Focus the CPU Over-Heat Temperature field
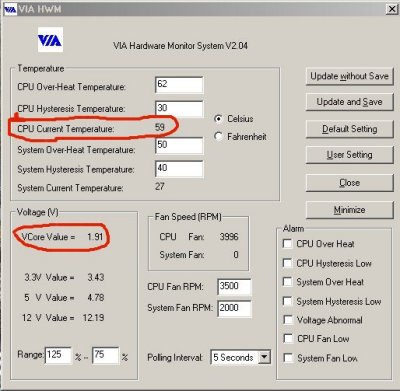 (x=179, y=85)
